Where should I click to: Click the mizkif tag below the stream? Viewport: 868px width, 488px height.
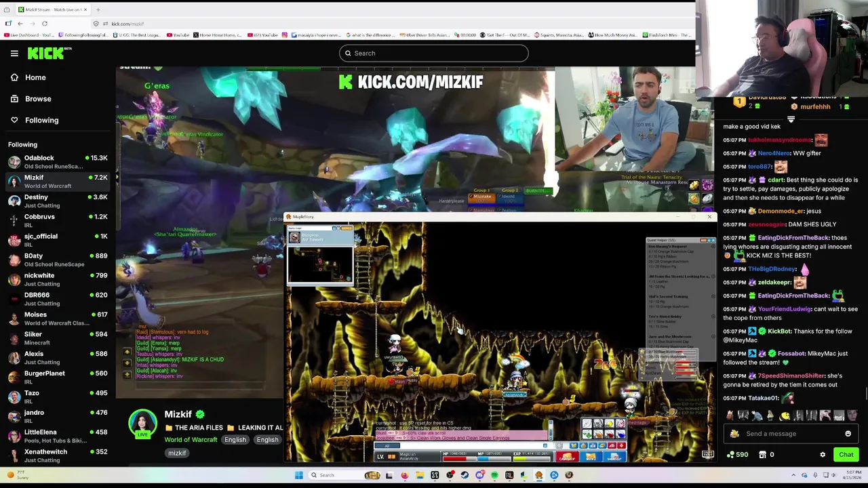[x=177, y=453]
